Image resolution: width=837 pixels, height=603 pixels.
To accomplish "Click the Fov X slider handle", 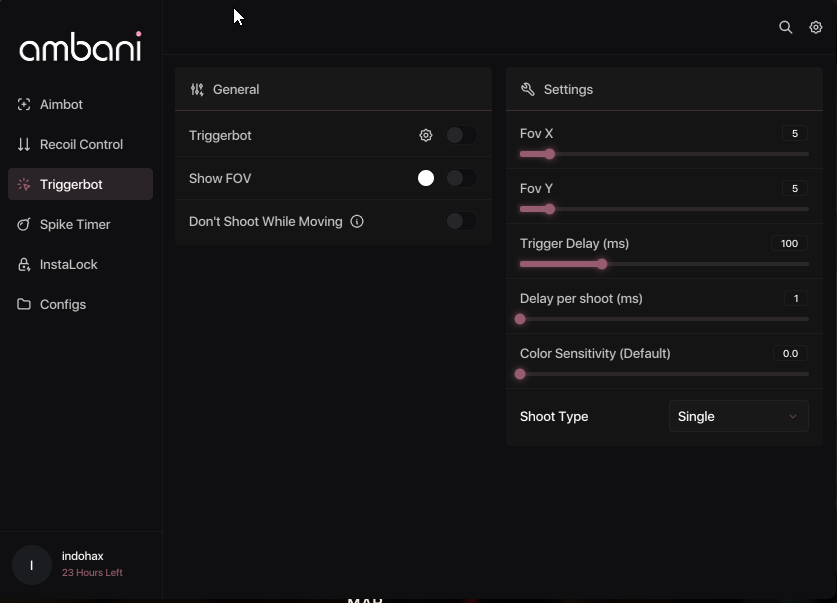I will 550,154.
